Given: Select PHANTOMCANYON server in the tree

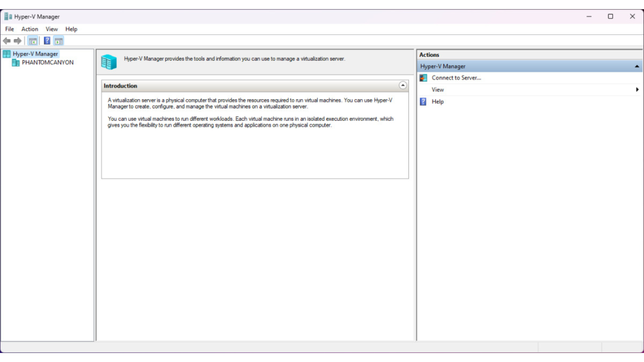Looking at the screenshot, I should coord(47,63).
